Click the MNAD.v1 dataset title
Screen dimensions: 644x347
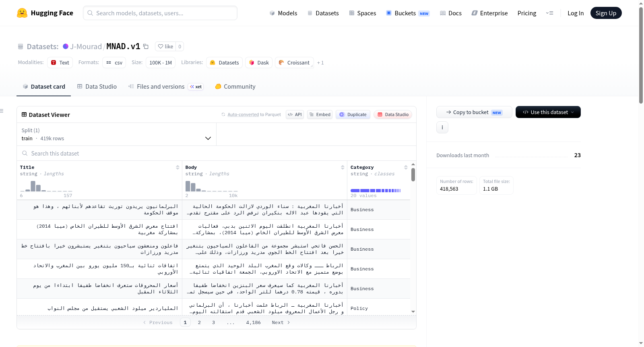point(123,46)
